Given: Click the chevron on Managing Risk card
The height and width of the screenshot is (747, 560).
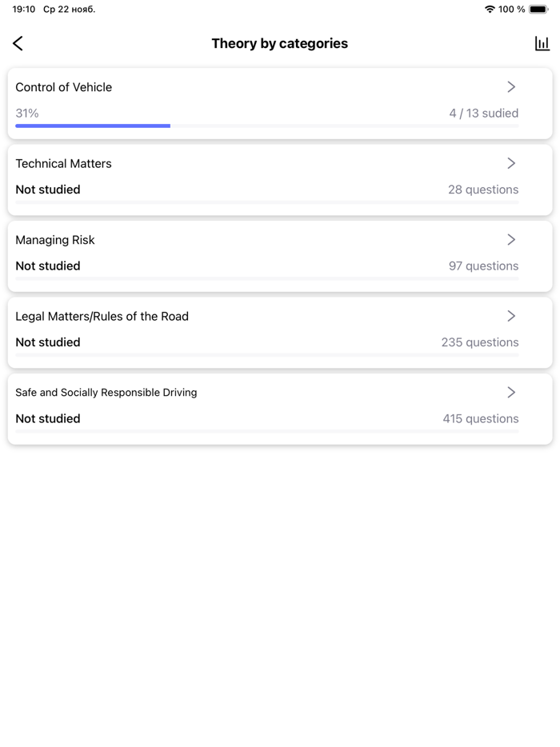Looking at the screenshot, I should click(511, 239).
